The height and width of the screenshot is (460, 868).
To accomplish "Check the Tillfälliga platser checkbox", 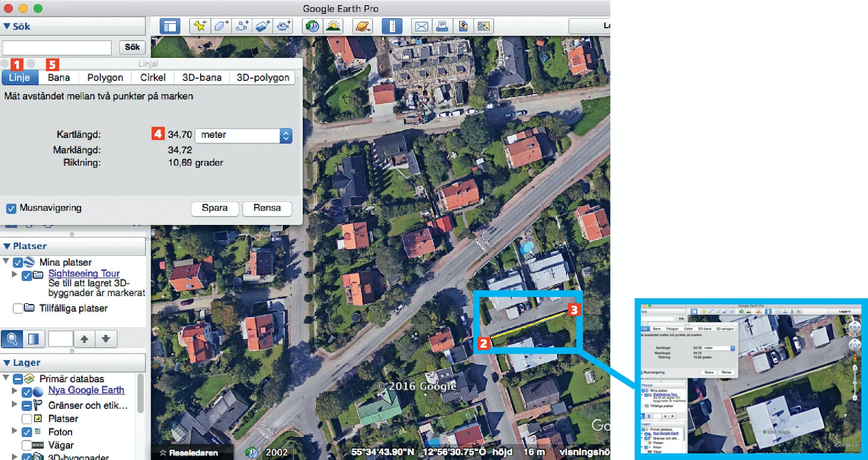I will 18,308.
